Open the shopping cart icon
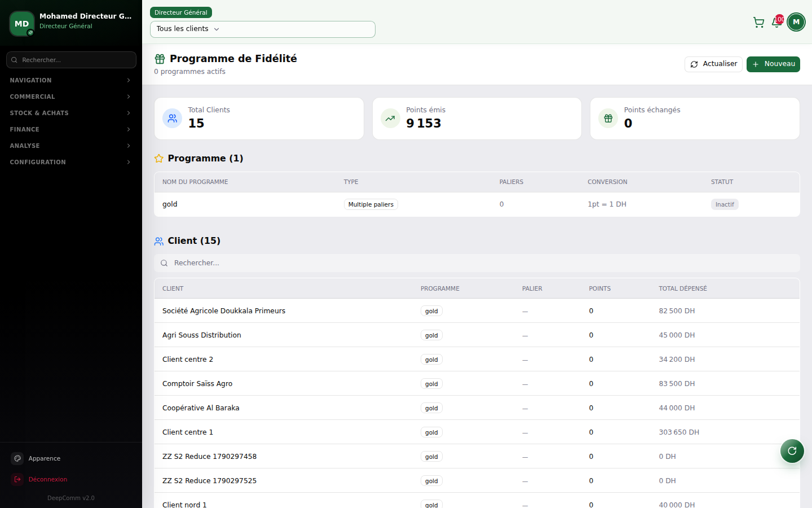Screen dimensions: 812x508 758,23
